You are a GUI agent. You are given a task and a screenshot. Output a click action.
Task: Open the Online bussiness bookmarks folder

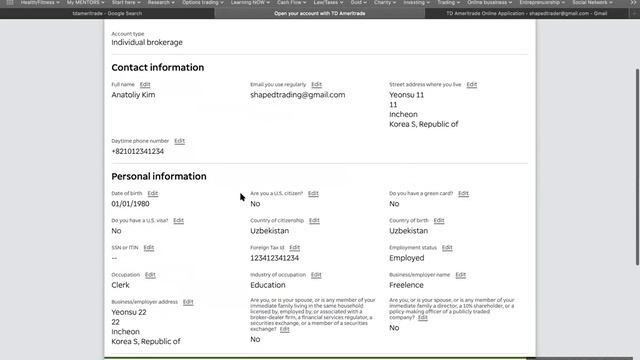click(x=489, y=2)
